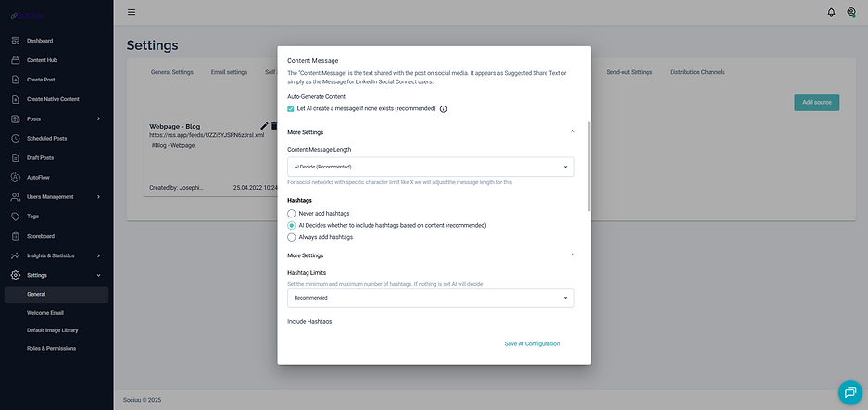This screenshot has height=410, width=868.
Task: Open user profile avatar icon
Action: tap(851, 12)
